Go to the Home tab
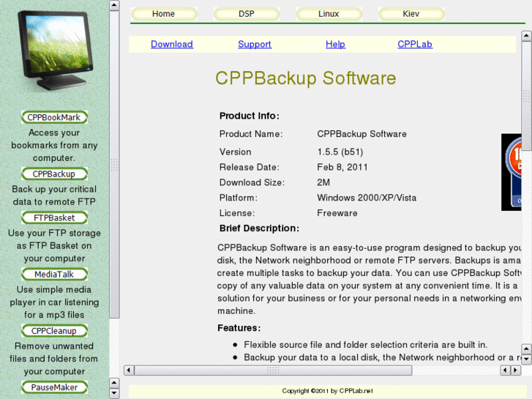532x399 pixels. click(164, 14)
